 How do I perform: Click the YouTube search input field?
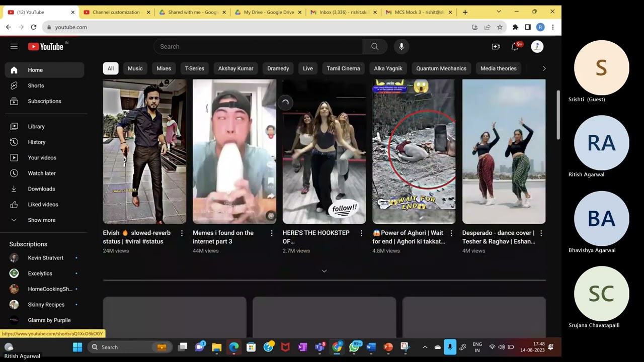click(258, 47)
